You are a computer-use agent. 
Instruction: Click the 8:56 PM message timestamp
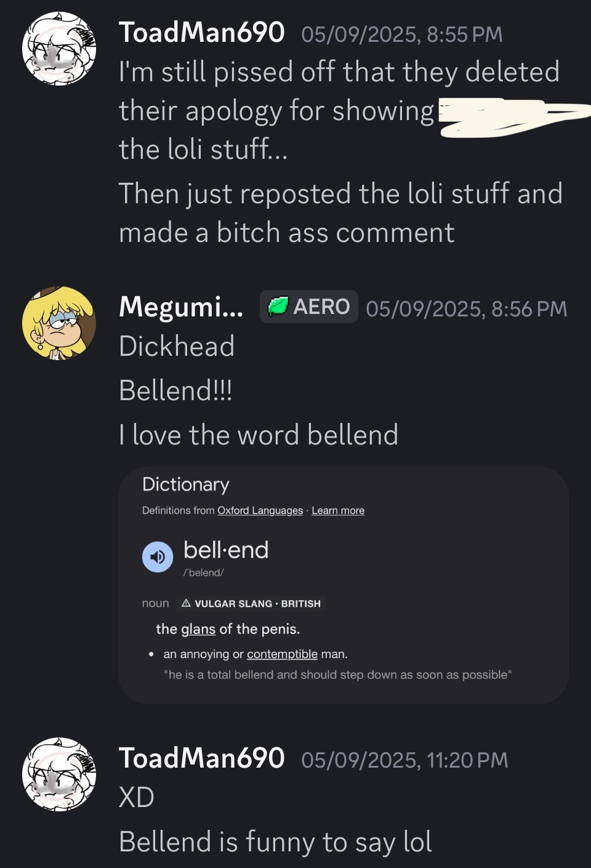(467, 309)
